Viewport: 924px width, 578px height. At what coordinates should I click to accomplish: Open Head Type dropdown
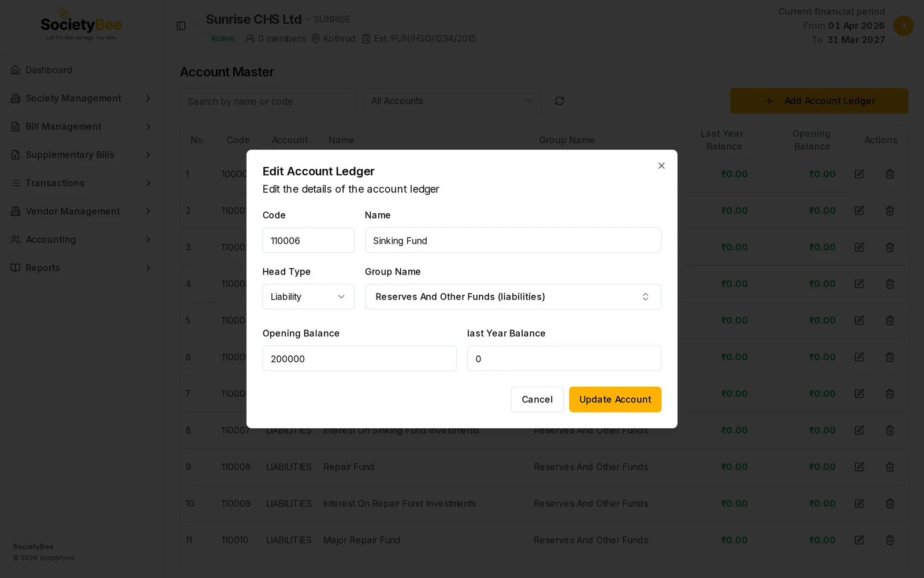(x=308, y=297)
